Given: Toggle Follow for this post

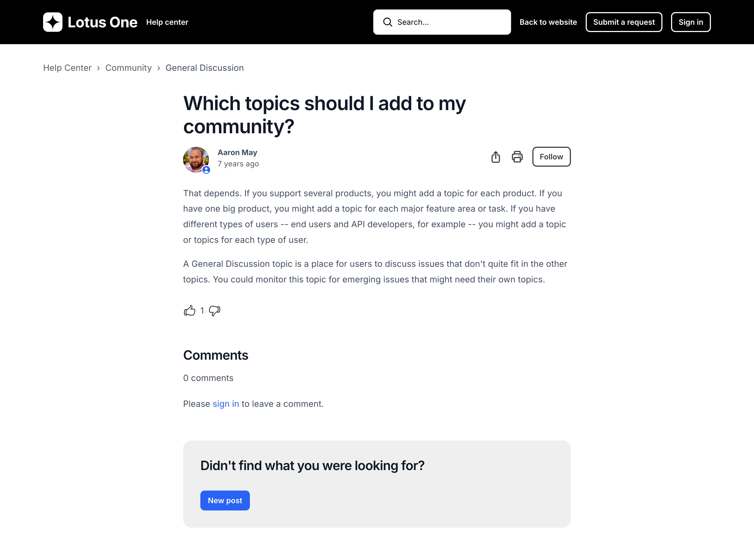Looking at the screenshot, I should [551, 157].
